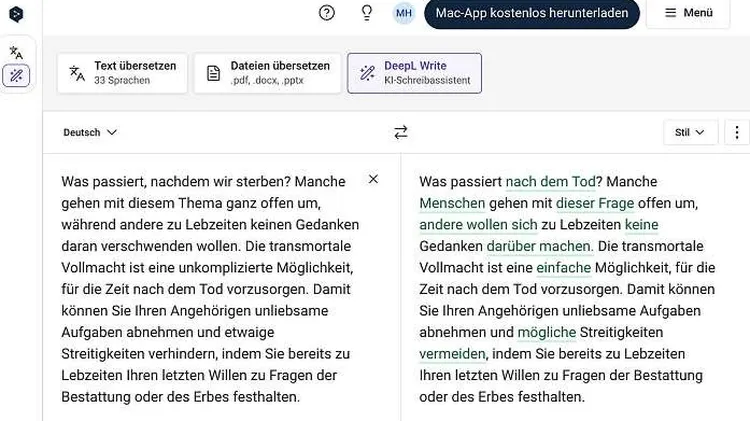Select the DeepL Write KI-Schreibassistent tab
This screenshot has width=750, height=421.
pyautogui.click(x=414, y=73)
